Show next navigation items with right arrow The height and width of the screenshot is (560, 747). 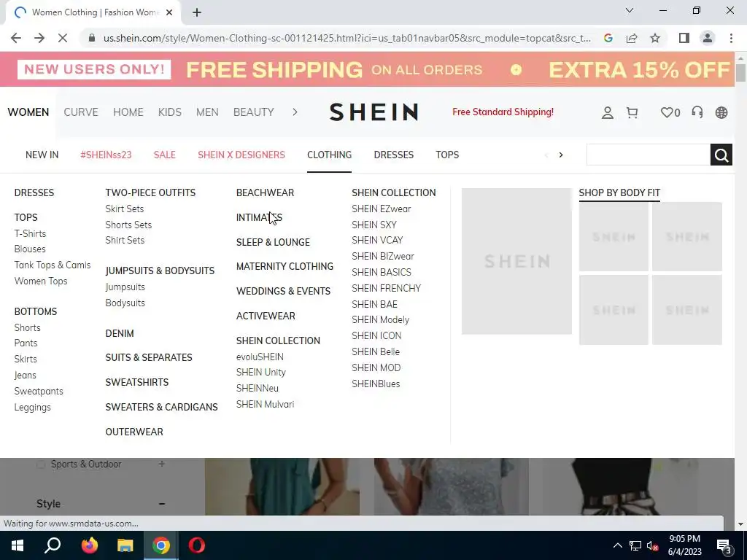[561, 155]
